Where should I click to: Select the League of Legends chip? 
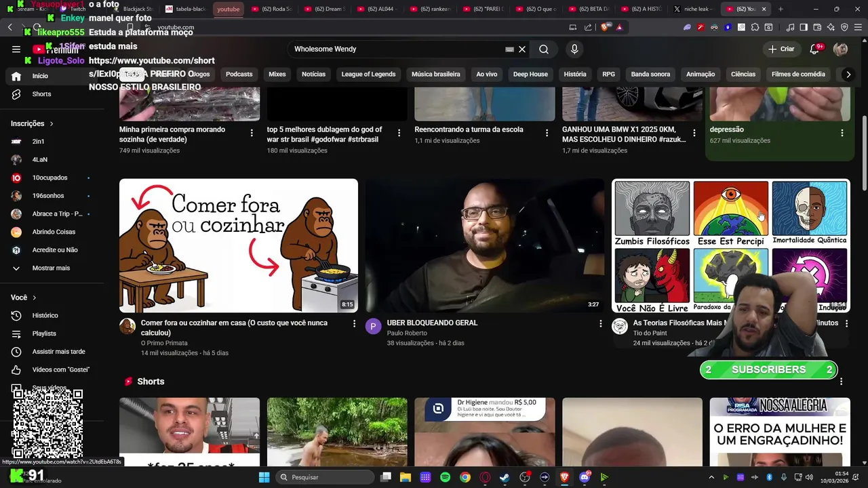tap(368, 75)
